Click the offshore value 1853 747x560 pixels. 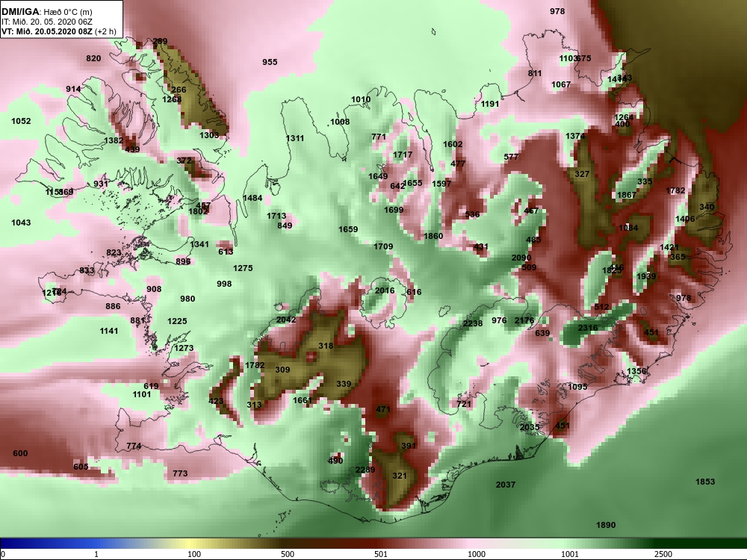[x=705, y=482]
